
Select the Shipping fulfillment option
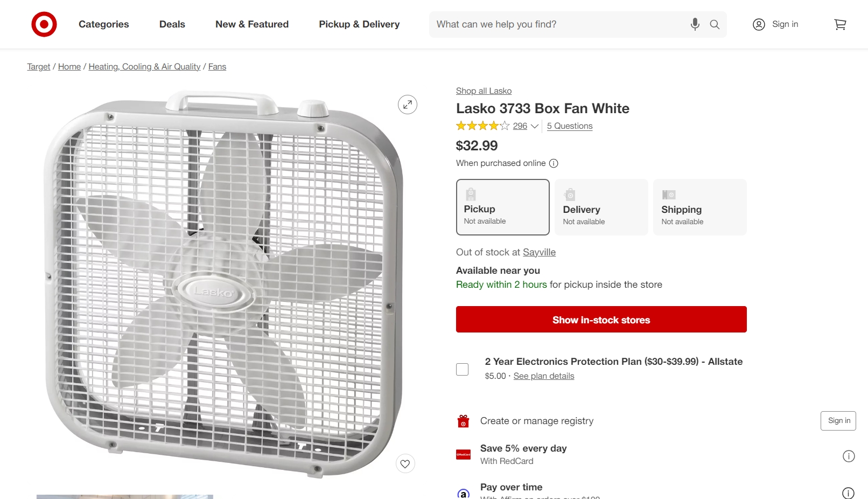click(699, 207)
